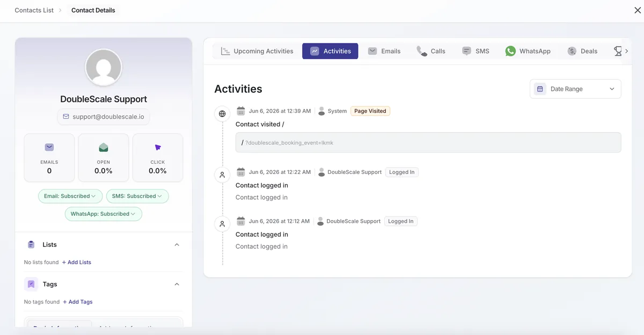644x335 pixels.
Task: Click the contact avatar picture
Action: pyautogui.click(x=104, y=67)
